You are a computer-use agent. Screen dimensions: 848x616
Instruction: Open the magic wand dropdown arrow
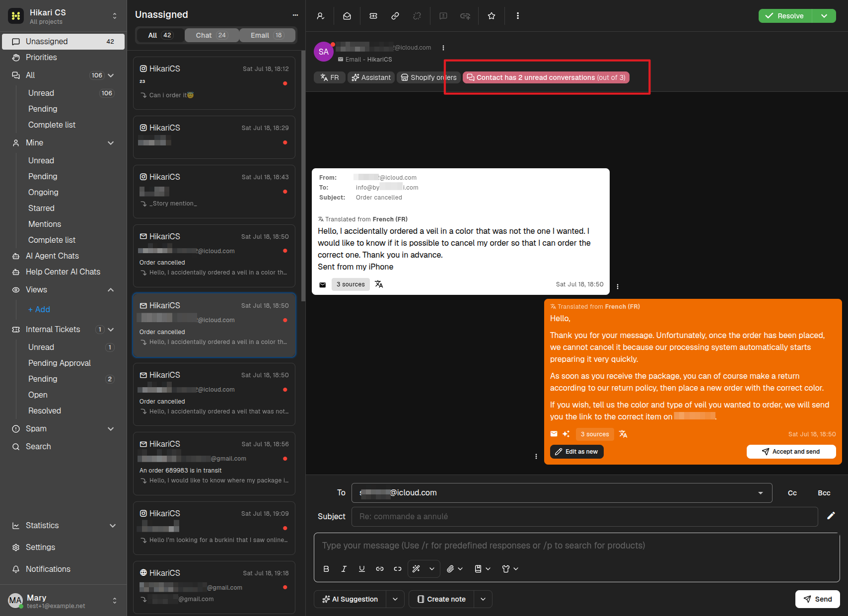click(432, 569)
